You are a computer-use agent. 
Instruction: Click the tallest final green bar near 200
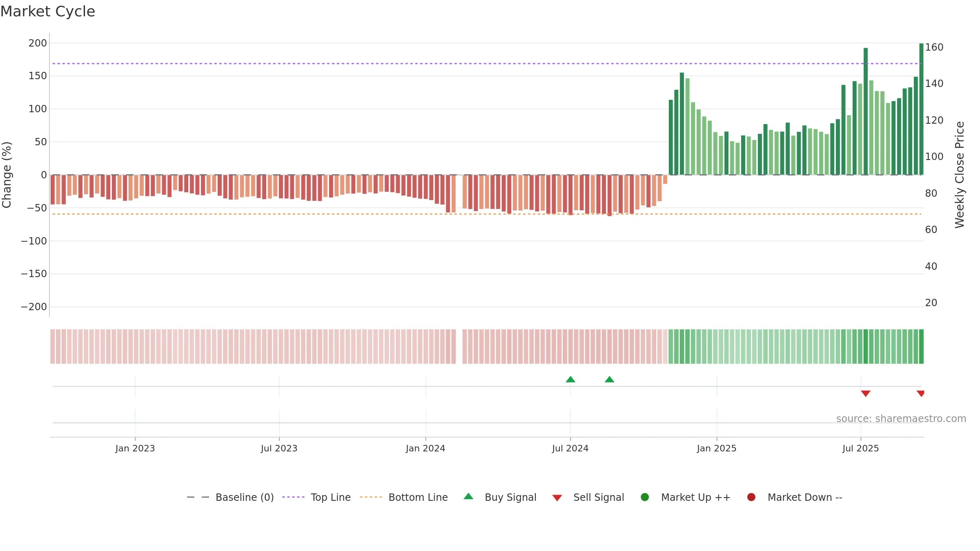tap(921, 109)
